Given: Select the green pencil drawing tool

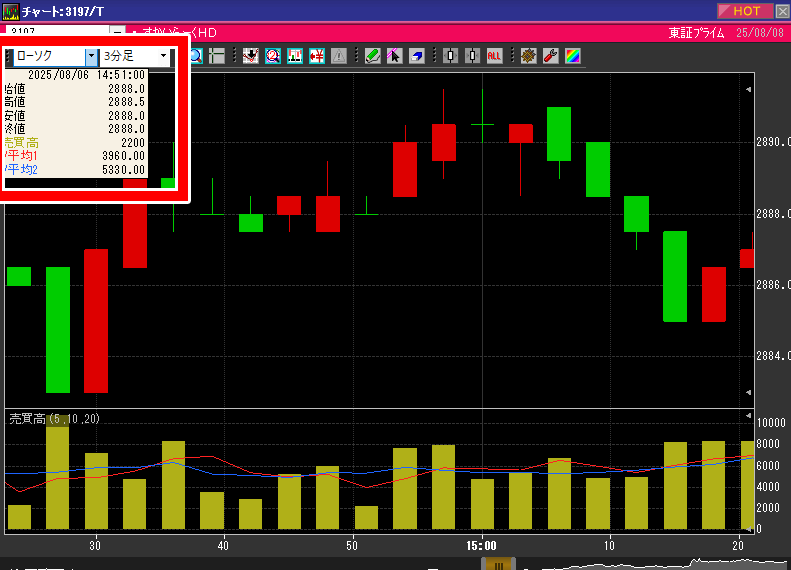Looking at the screenshot, I should coord(372,56).
